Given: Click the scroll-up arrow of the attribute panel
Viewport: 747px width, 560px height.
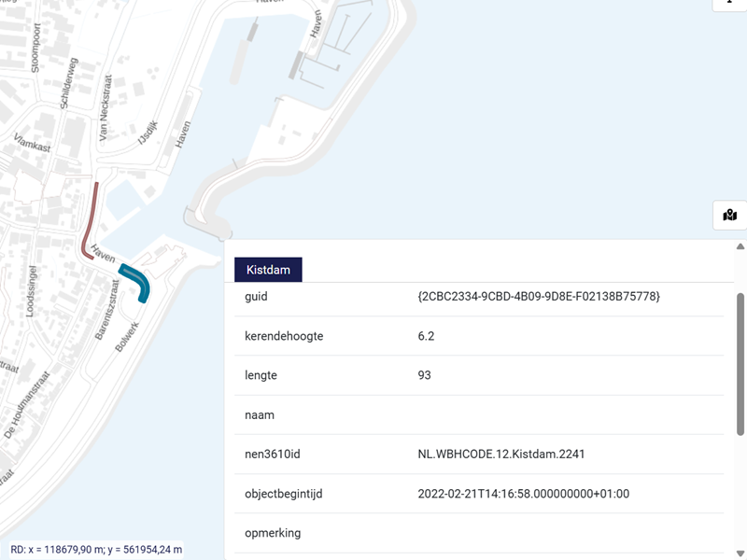Looking at the screenshot, I should [x=740, y=247].
